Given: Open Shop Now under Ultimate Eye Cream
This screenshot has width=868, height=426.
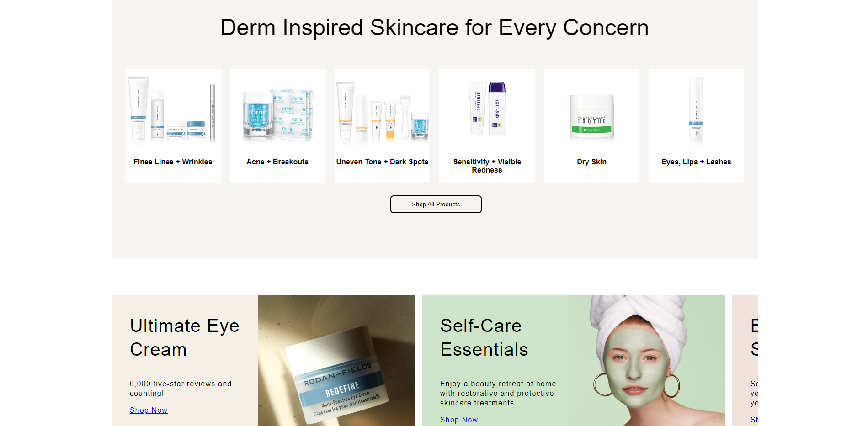Looking at the screenshot, I should 149,410.
